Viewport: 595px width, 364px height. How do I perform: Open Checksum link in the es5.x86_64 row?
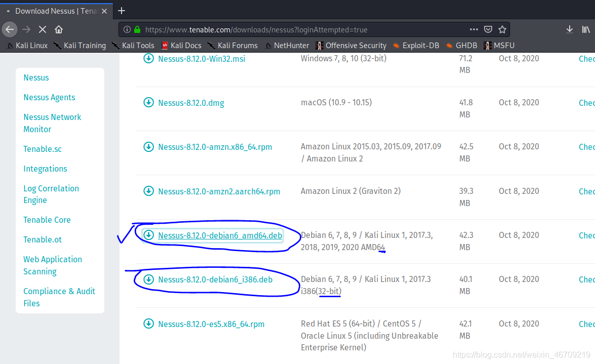click(x=587, y=324)
